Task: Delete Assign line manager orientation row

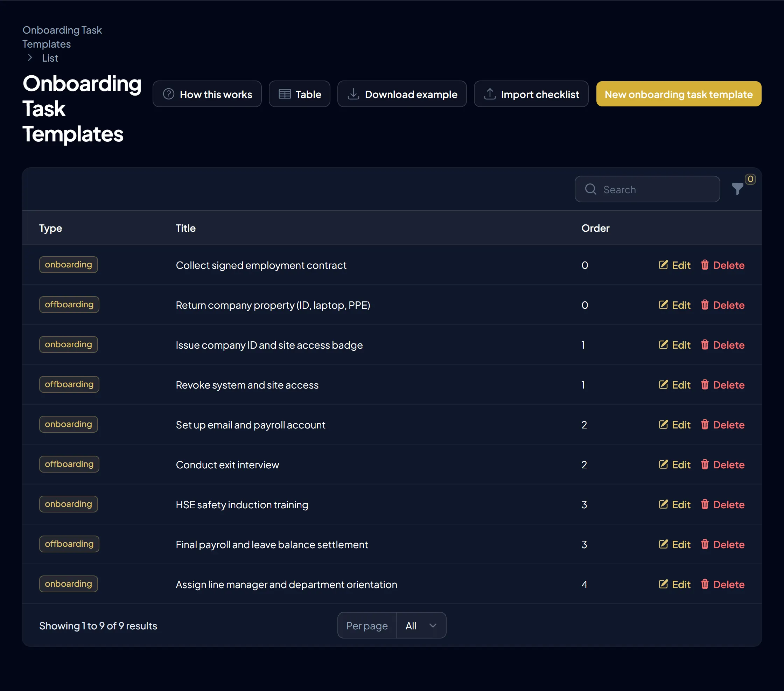Action: 722,584
